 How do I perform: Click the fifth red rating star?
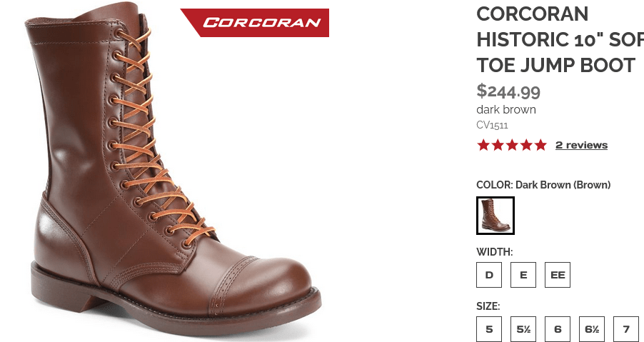[541, 145]
